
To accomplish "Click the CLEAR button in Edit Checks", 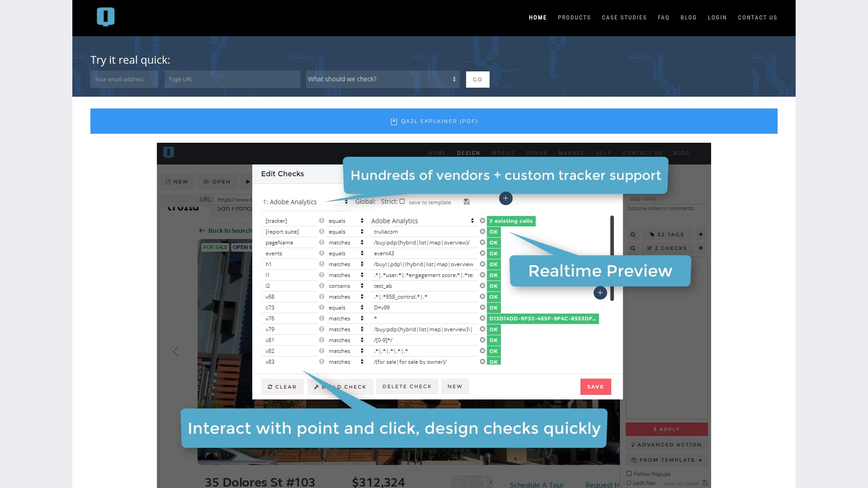I will click(x=282, y=387).
